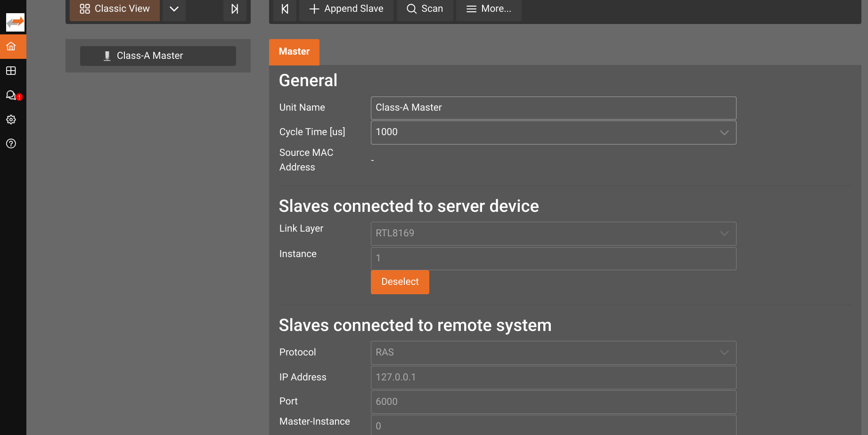This screenshot has width=868, height=435.
Task: Start a network Scan
Action: [425, 8]
